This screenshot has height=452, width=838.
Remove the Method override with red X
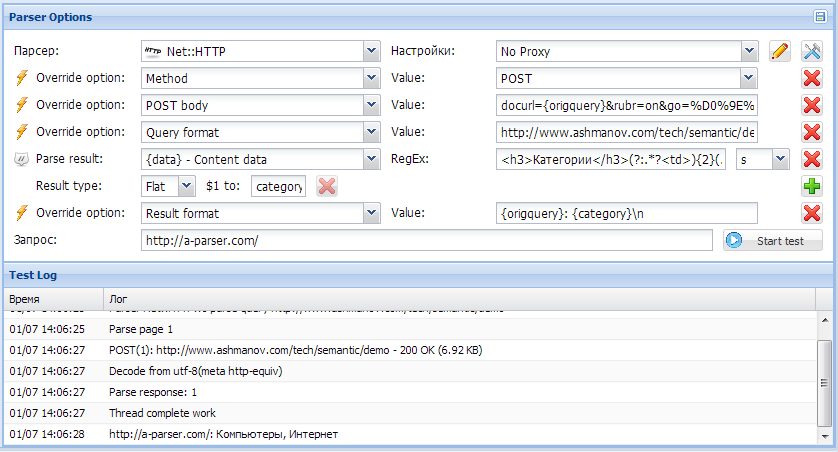click(812, 78)
